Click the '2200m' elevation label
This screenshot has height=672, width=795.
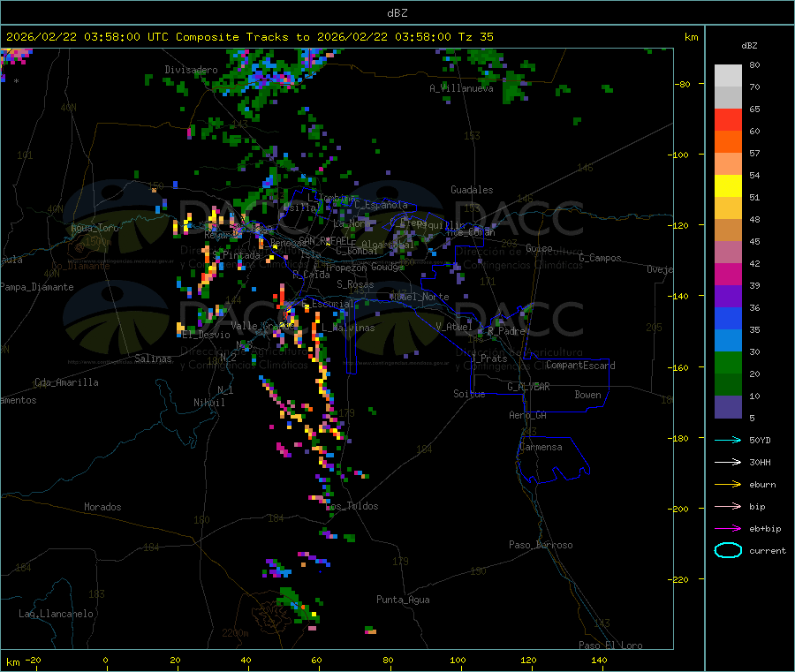235,633
